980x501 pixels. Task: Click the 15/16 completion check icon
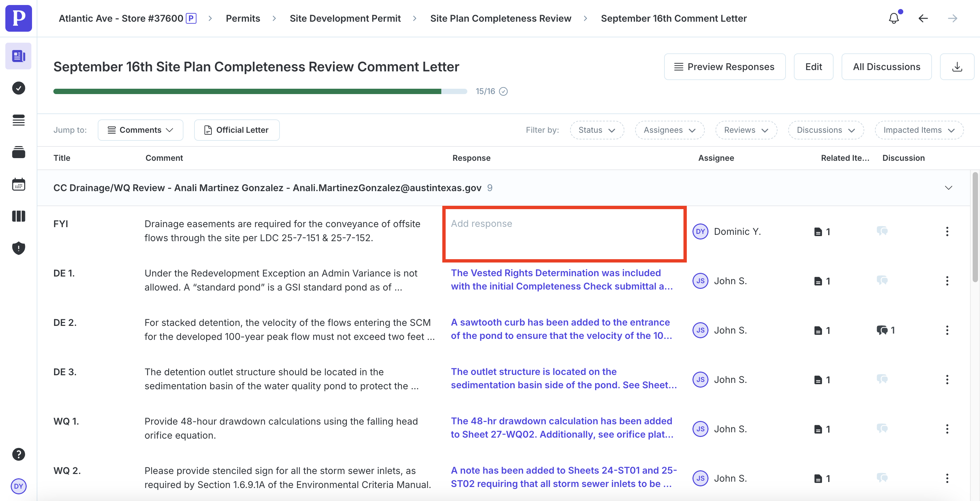(503, 92)
